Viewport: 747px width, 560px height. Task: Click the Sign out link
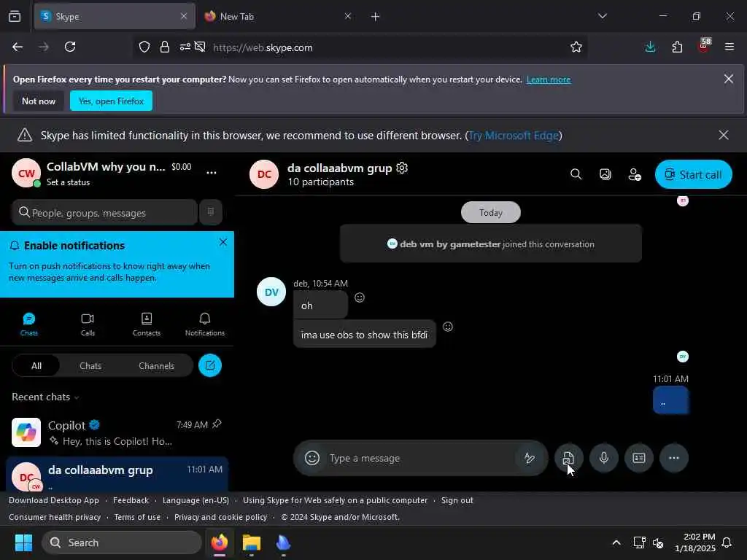pyautogui.click(x=457, y=500)
